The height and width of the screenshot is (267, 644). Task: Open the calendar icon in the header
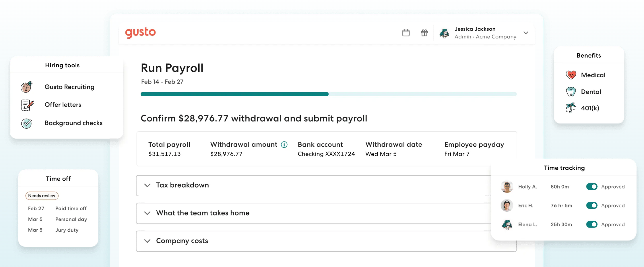(406, 33)
